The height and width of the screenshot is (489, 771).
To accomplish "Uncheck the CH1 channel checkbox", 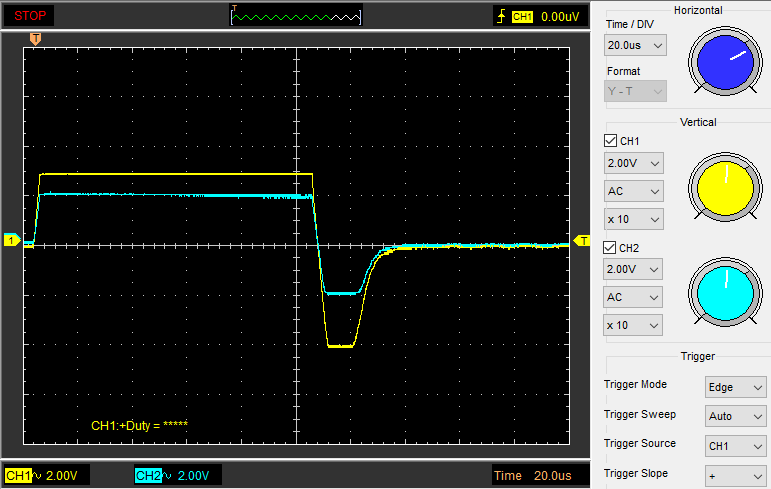I will [x=611, y=141].
